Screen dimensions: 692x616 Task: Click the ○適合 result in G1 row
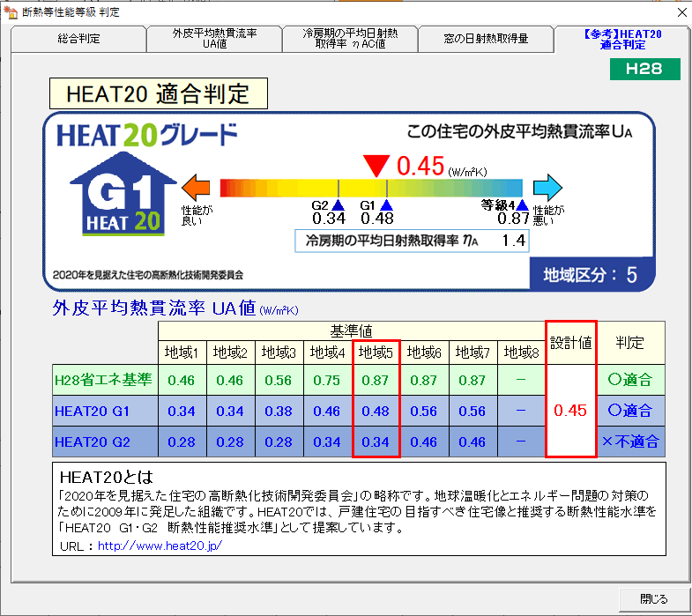point(630,411)
